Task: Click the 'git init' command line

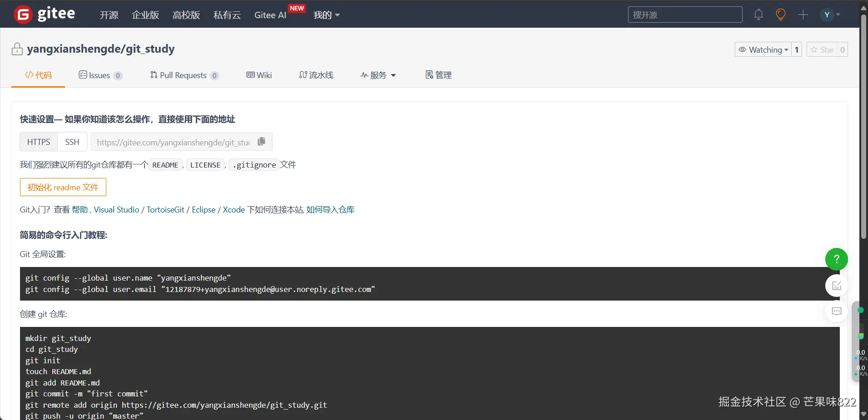Action: 43,361
